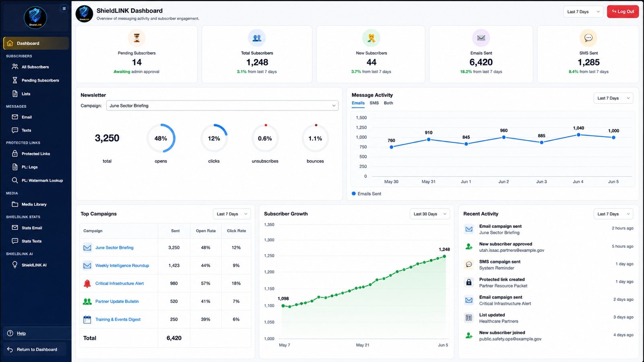Toggle the sidebar collapse hamburger button

pos(64,8)
